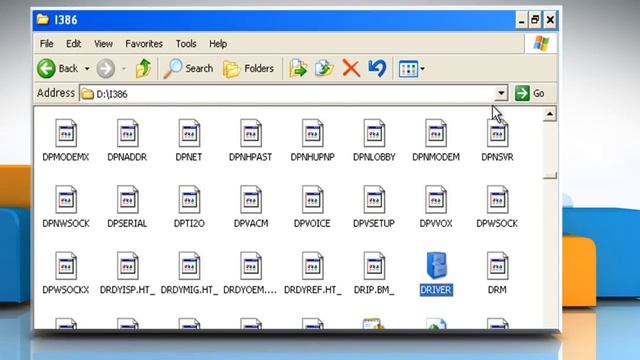This screenshot has width=640, height=360.
Task: Select the DPNWSOCK file icon
Action: pos(66,200)
